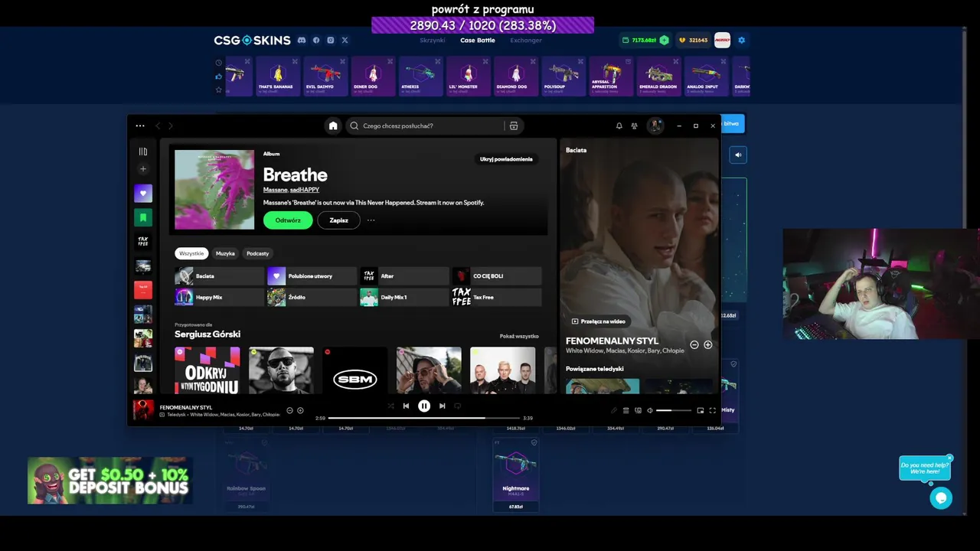980x551 pixels.
Task: Open After shortcut tile
Action: (404, 275)
